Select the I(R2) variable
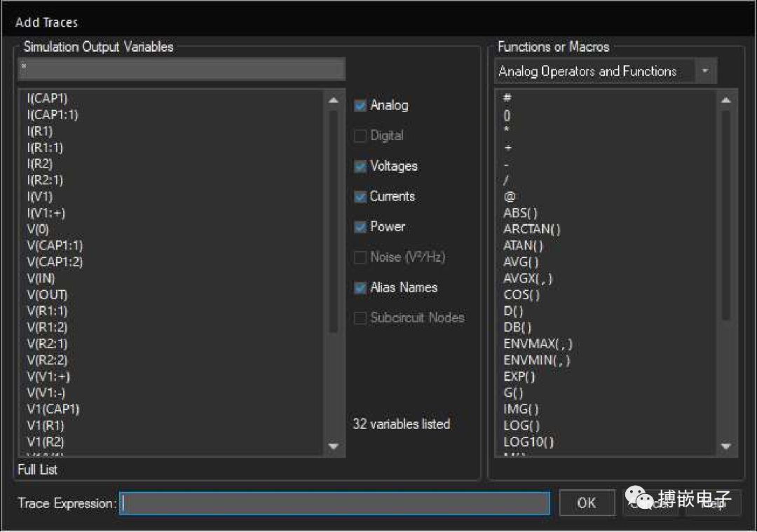This screenshot has width=757, height=532. click(40, 164)
